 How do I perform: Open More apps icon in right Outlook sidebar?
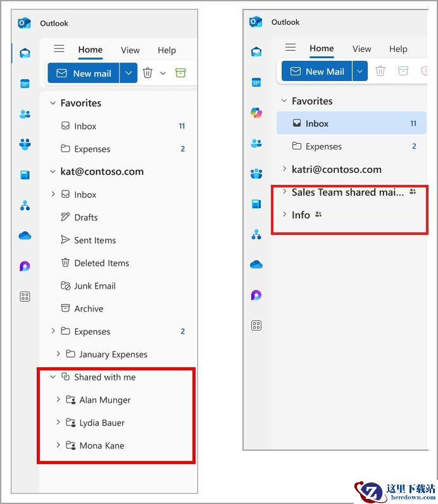pyautogui.click(x=256, y=325)
